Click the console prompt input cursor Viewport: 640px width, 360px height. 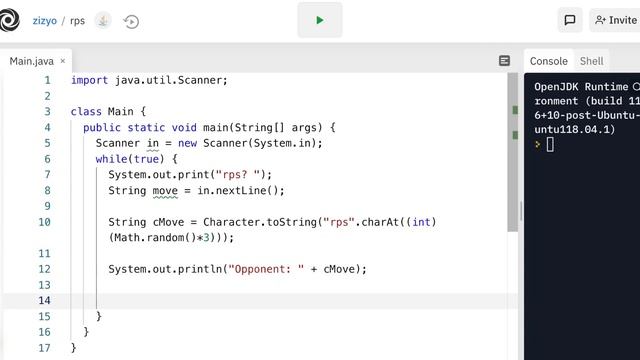click(x=550, y=144)
